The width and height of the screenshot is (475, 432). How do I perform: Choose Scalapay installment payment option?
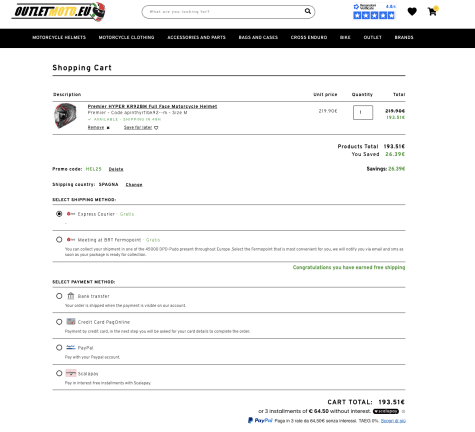(59, 373)
